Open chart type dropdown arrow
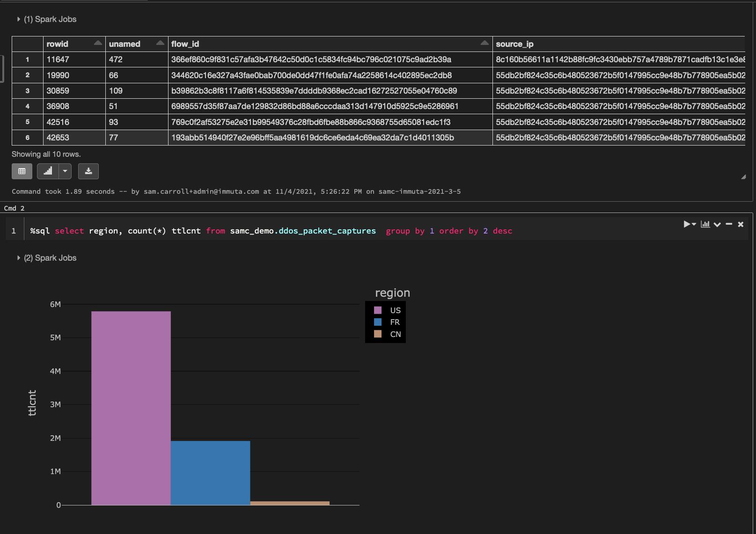This screenshot has height=534, width=756. 65,171
